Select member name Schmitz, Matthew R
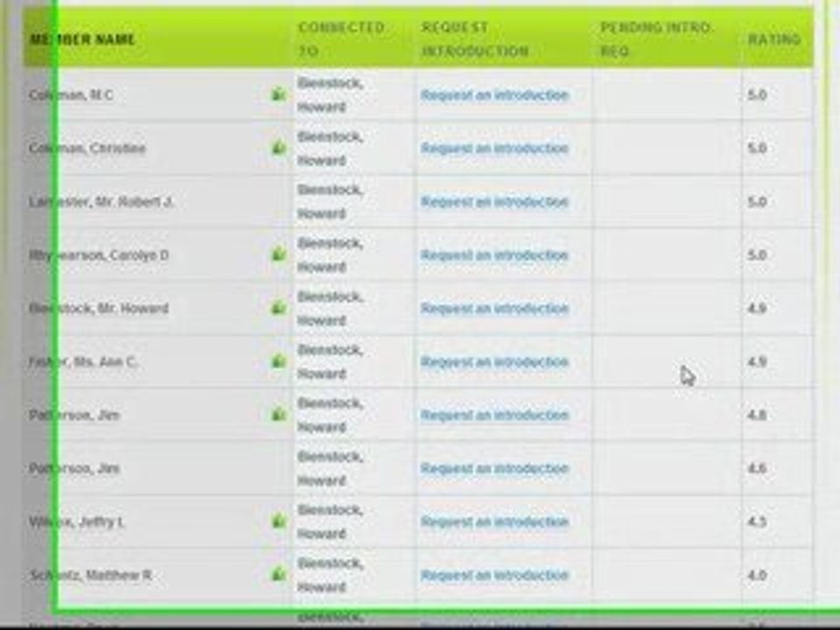This screenshot has height=630, width=840. [90, 576]
